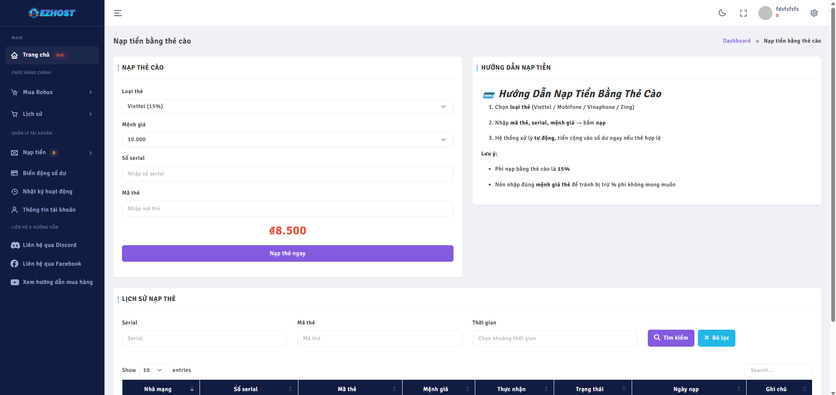The image size is (836, 395).
Task: Expand the Lịch sử submenu
Action: [x=52, y=114]
